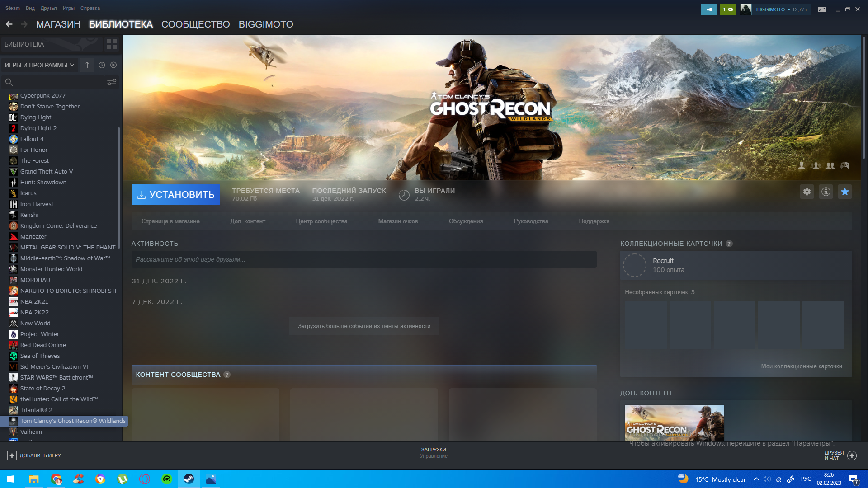This screenshot has width=868, height=488.
Task: Load more activity feed events button
Action: (x=364, y=326)
